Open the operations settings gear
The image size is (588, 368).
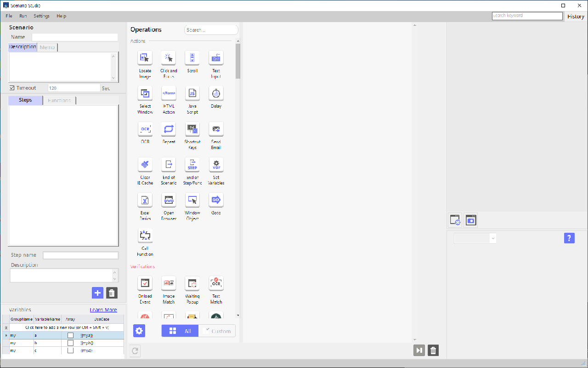pyautogui.click(x=139, y=330)
